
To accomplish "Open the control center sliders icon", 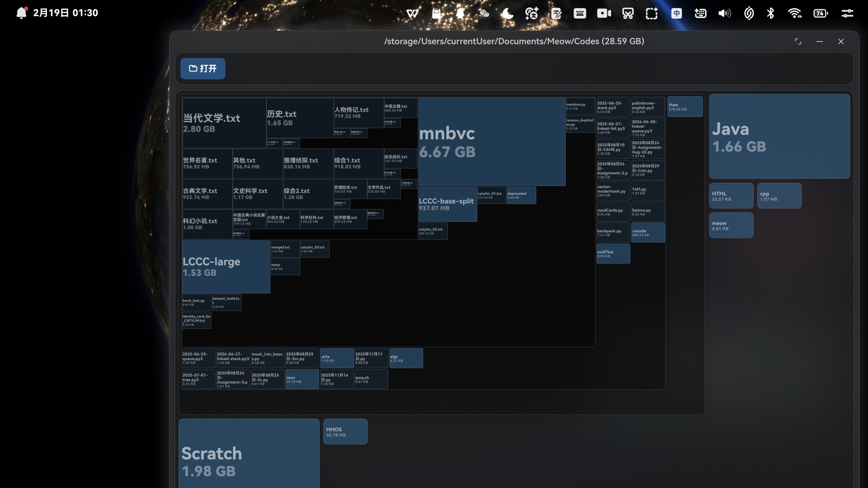I will [847, 13].
